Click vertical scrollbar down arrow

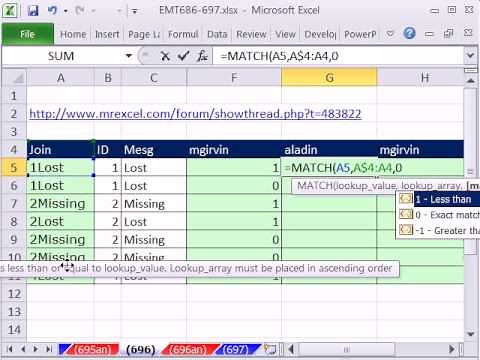point(470,334)
